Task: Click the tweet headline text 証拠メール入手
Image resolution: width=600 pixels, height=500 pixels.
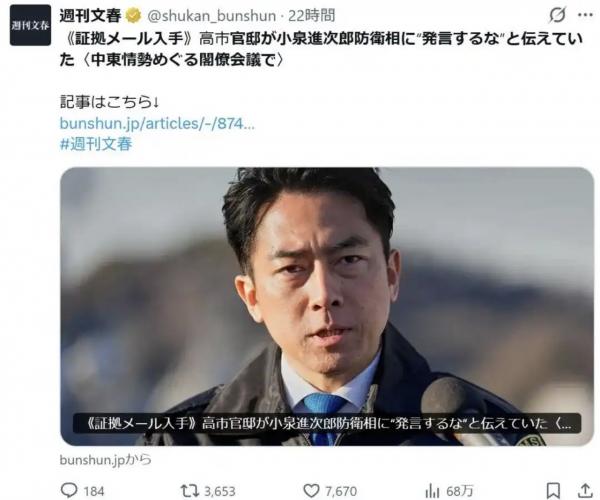Action: click(x=128, y=39)
